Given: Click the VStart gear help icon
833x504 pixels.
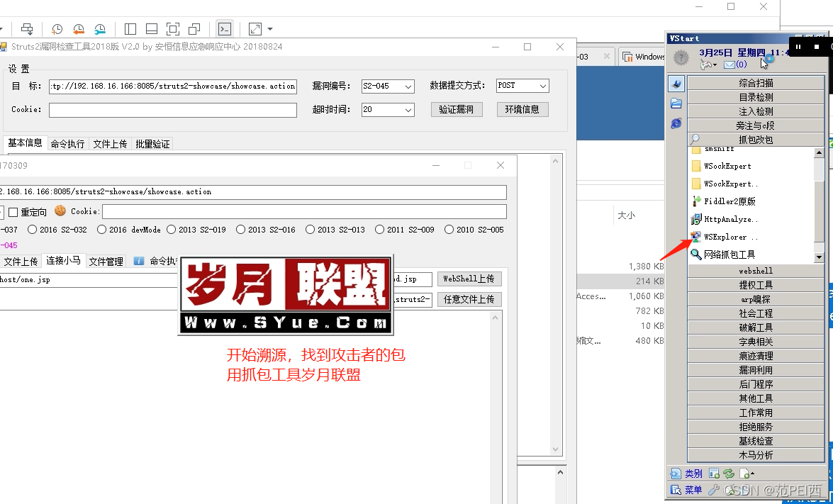Looking at the screenshot, I should pos(681,57).
